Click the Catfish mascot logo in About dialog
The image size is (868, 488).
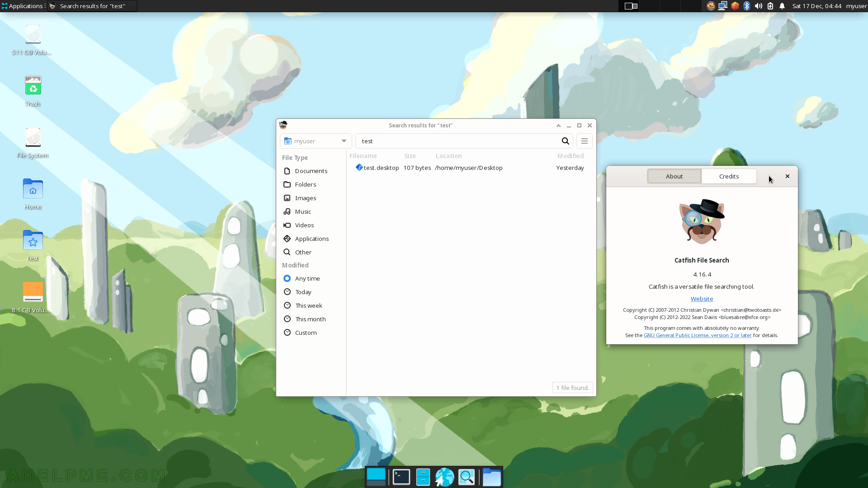pyautogui.click(x=702, y=221)
